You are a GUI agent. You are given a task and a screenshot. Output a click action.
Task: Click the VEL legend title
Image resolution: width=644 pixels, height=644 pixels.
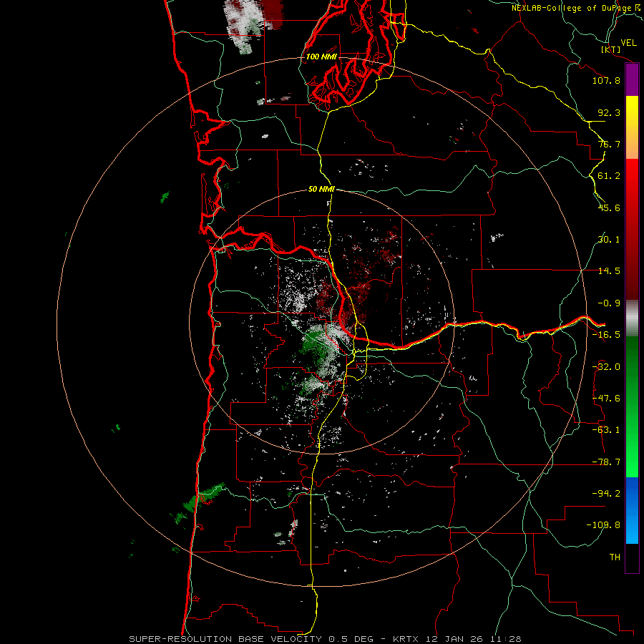coord(628,43)
